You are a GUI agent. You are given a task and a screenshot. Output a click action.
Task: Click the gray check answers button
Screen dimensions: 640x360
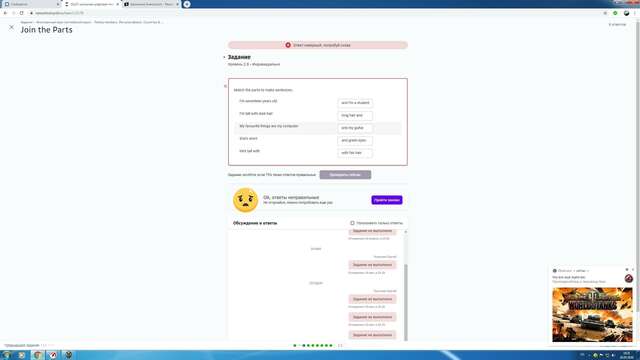point(345,175)
